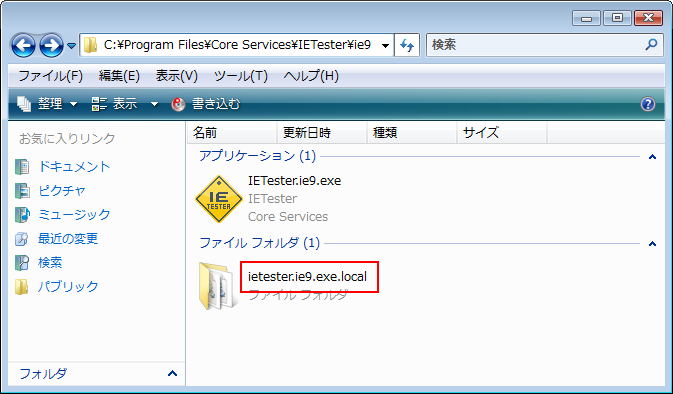Viewport: 673px width, 394px height.
Task: Click the パブリック folder icon
Action: click(x=21, y=287)
